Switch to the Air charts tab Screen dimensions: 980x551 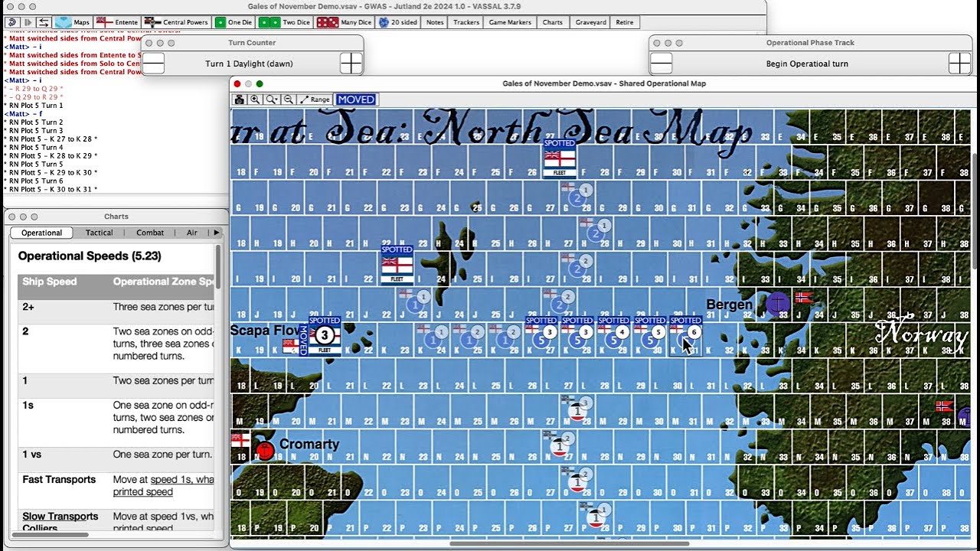pos(191,233)
